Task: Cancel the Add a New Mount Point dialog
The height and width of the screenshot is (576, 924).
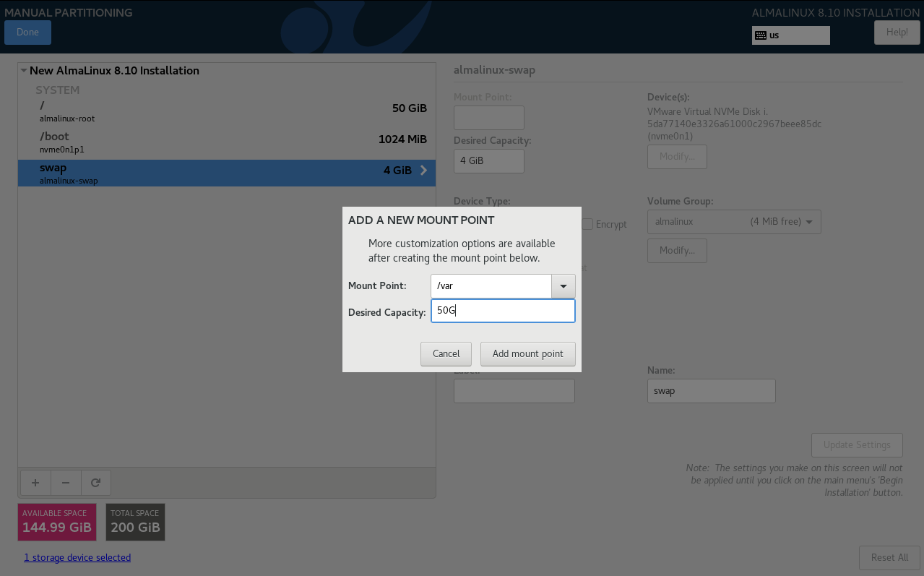Action: pyautogui.click(x=446, y=354)
